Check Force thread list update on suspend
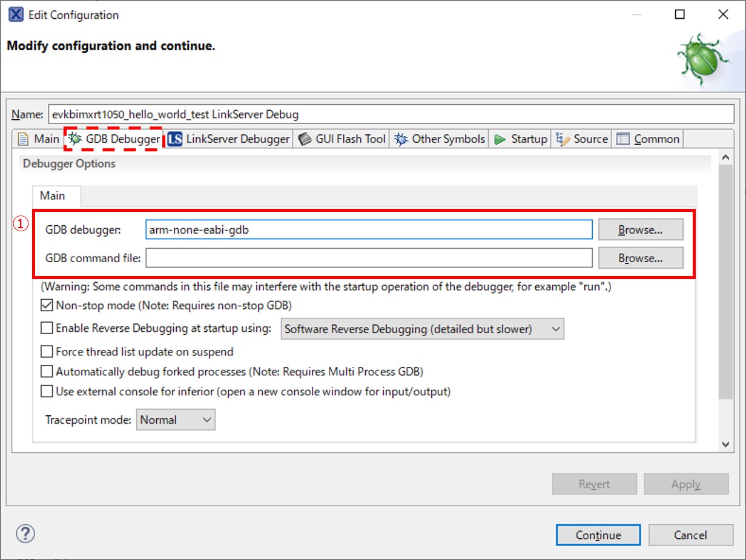 click(x=47, y=352)
